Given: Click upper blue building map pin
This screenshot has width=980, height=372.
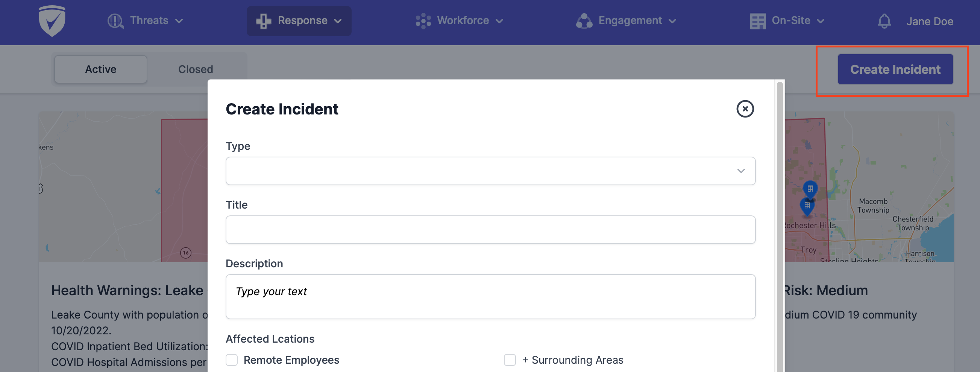Looking at the screenshot, I should click(x=810, y=189).
